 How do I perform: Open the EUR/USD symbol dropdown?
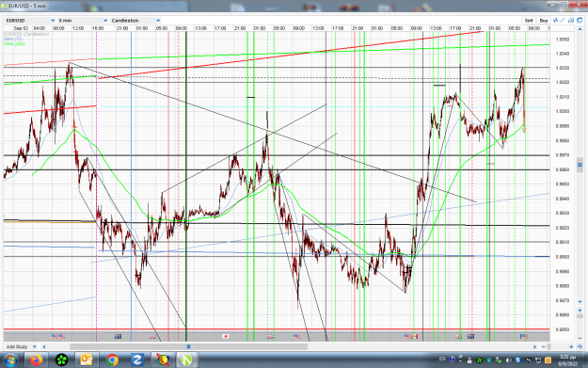click(x=30, y=21)
